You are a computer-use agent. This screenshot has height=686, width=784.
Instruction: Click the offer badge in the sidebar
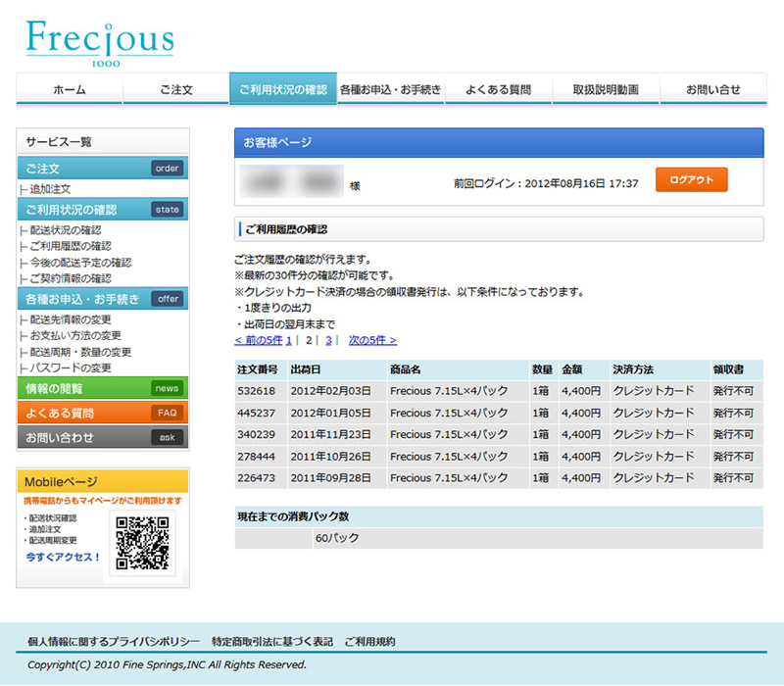(168, 299)
